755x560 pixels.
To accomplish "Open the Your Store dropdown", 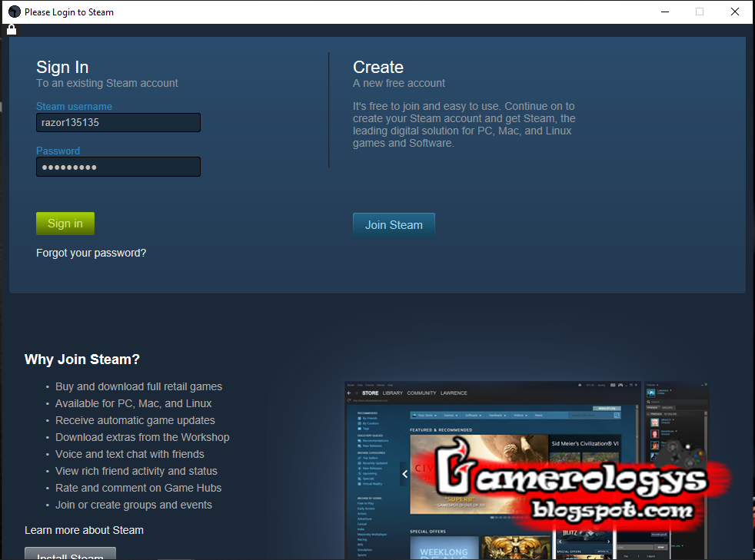I will pos(424,414).
